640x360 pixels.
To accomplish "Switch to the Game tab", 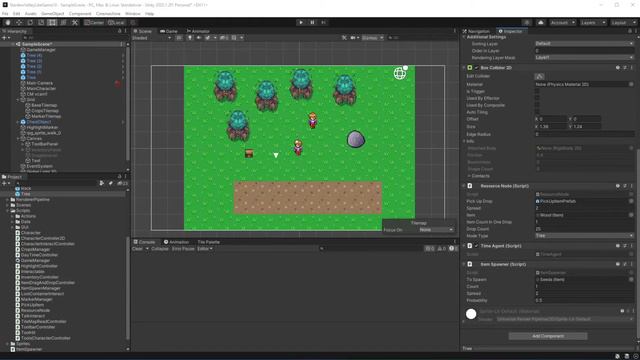I will 169,31.
